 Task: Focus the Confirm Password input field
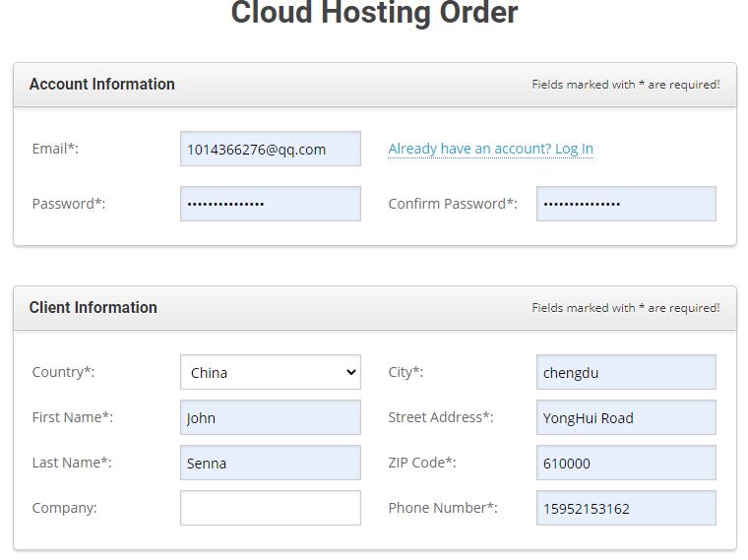click(x=626, y=204)
